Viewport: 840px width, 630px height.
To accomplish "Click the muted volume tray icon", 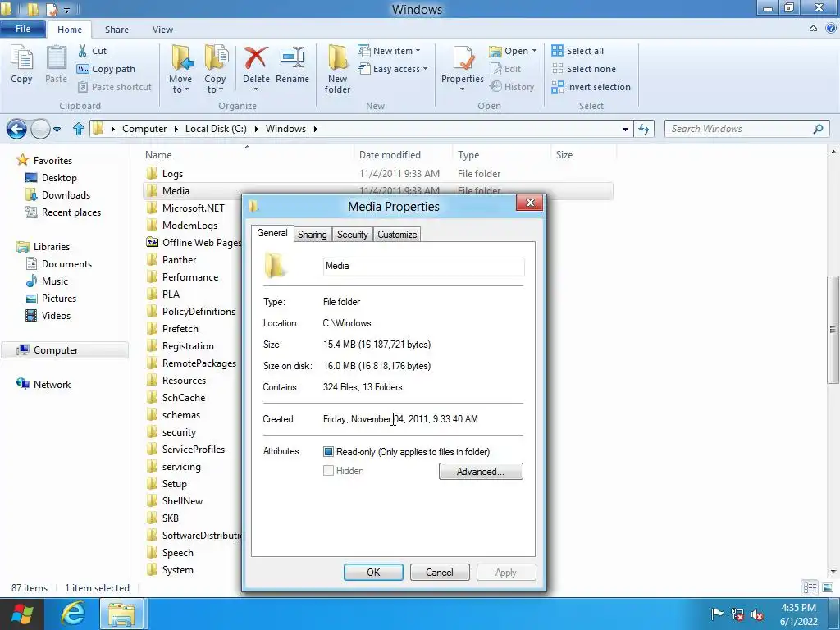I will click(x=757, y=614).
